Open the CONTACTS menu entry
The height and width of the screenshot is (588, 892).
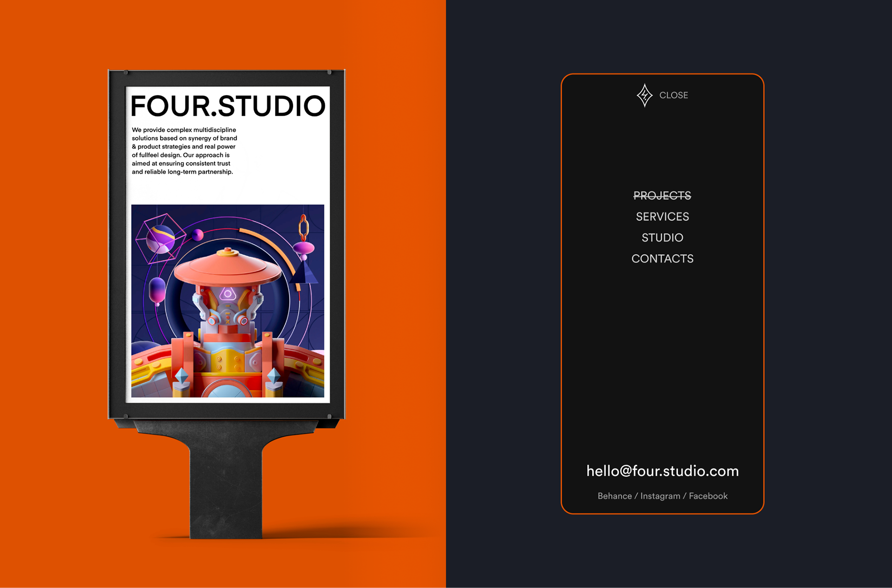[x=662, y=259]
